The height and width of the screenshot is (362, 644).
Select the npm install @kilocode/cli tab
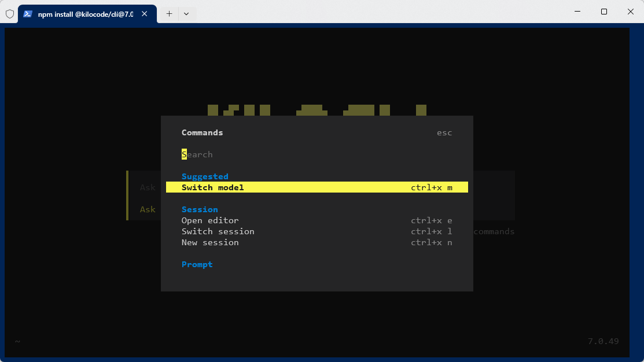coord(84,14)
